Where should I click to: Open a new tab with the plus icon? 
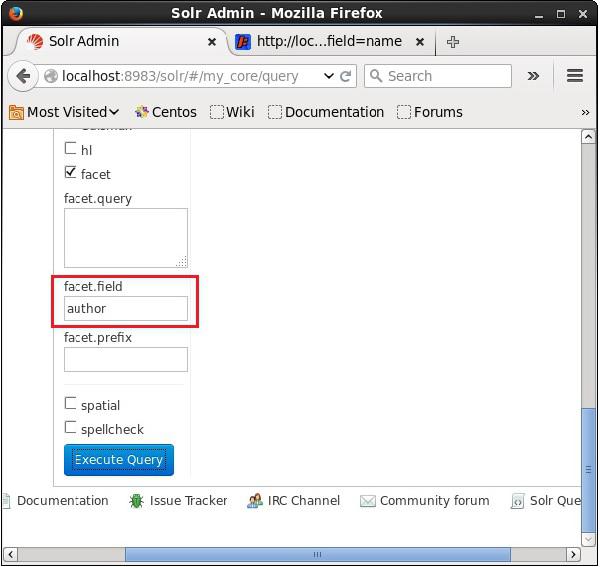click(453, 42)
